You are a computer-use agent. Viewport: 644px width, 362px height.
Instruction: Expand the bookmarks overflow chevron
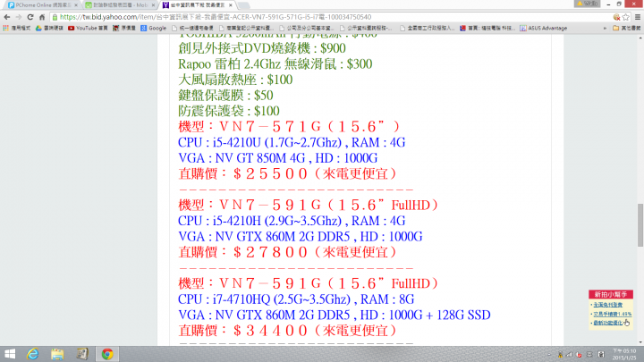click(x=605, y=28)
